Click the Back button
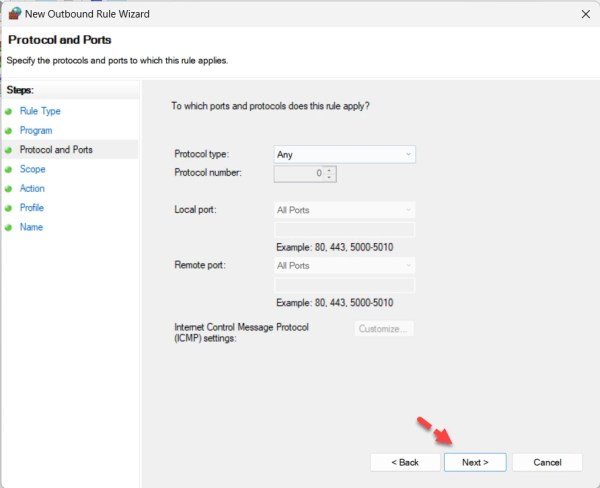The image size is (600, 488). [x=405, y=462]
